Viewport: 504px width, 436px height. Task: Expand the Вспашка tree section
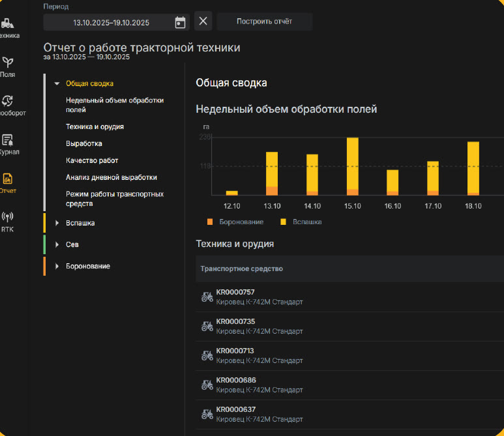[57, 223]
